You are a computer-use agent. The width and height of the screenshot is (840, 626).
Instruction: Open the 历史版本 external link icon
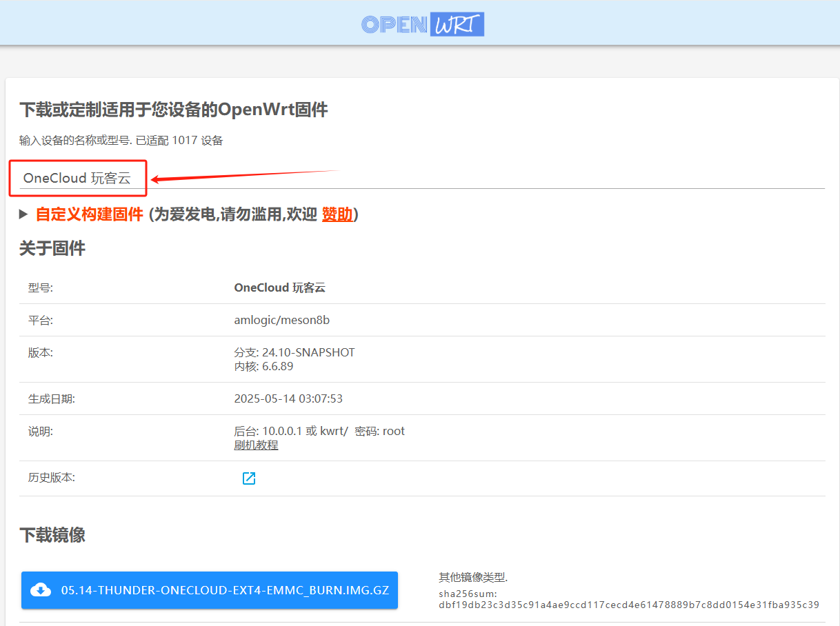[249, 478]
